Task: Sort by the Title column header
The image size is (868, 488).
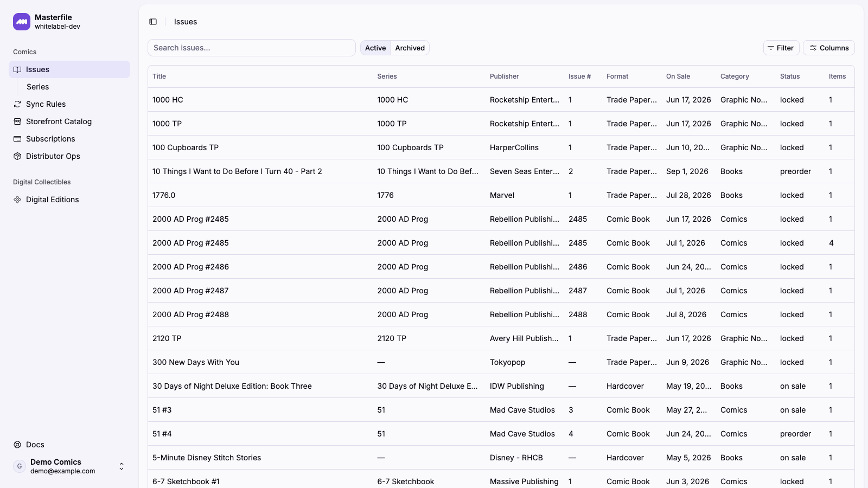Action: 159,76
